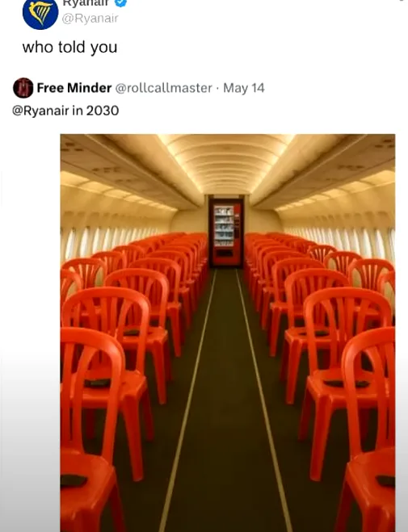Click the glowing arched cabin ceiling in photo
408x532 pixels.
coord(225,163)
